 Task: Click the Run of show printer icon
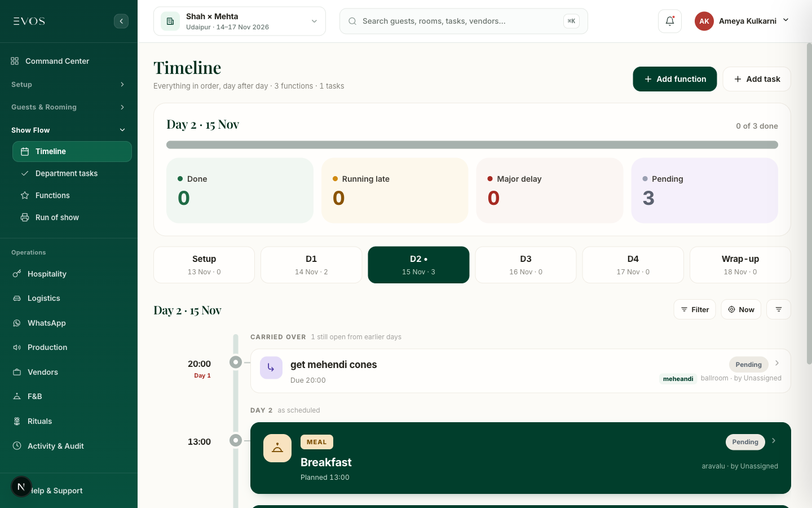click(x=25, y=217)
